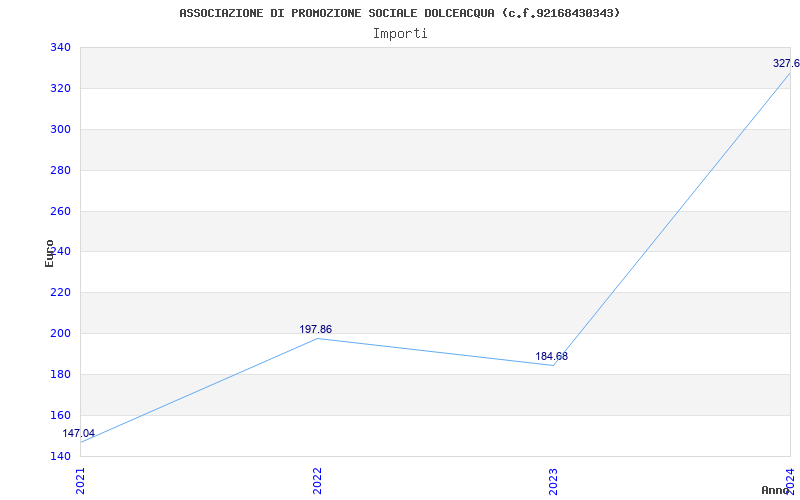Select the 197.86 data label
The height and width of the screenshot is (500, 800).
[315, 329]
